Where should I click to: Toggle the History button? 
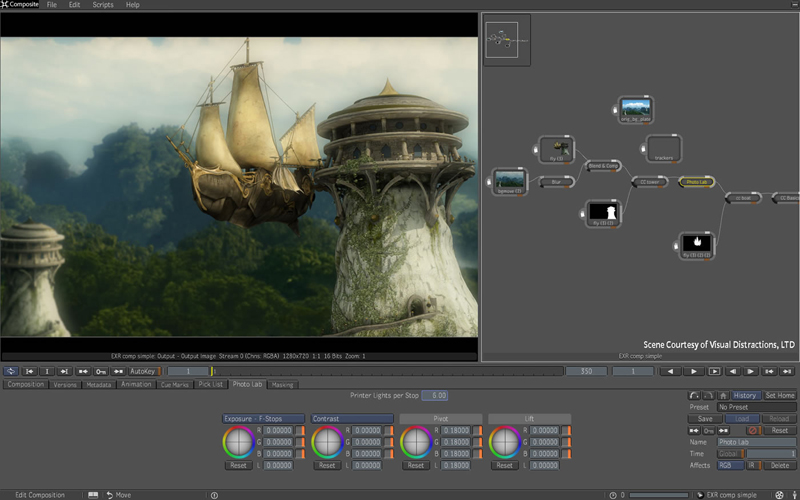(x=745, y=395)
